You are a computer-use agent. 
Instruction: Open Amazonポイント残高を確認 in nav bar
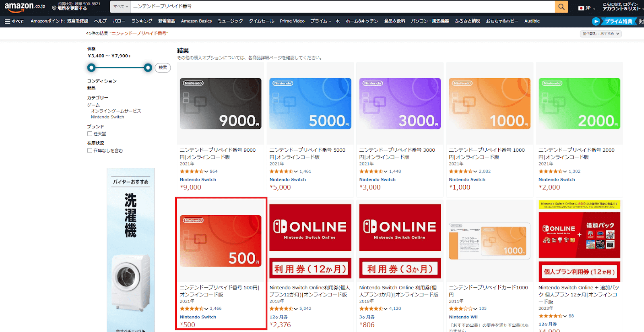59,21
